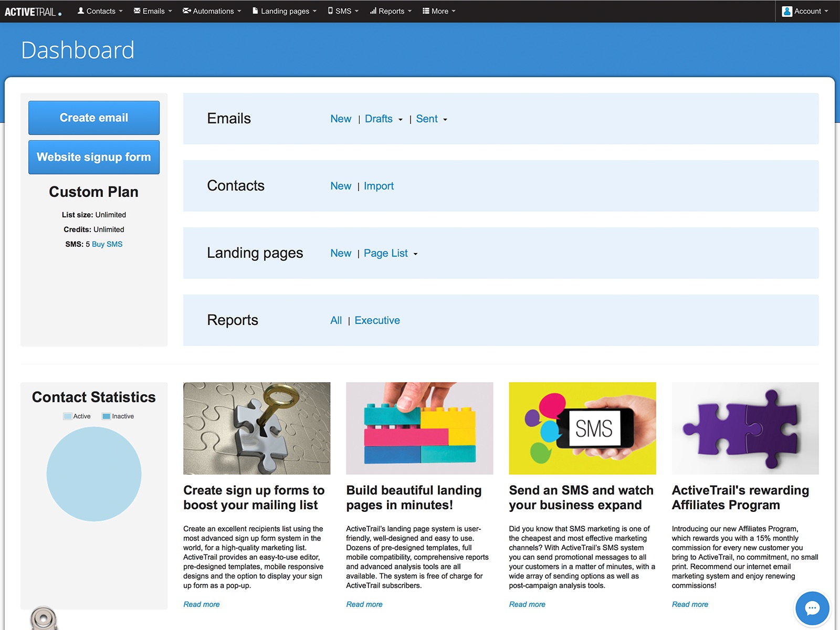
Task: Click the Account avatar icon
Action: pos(787,11)
